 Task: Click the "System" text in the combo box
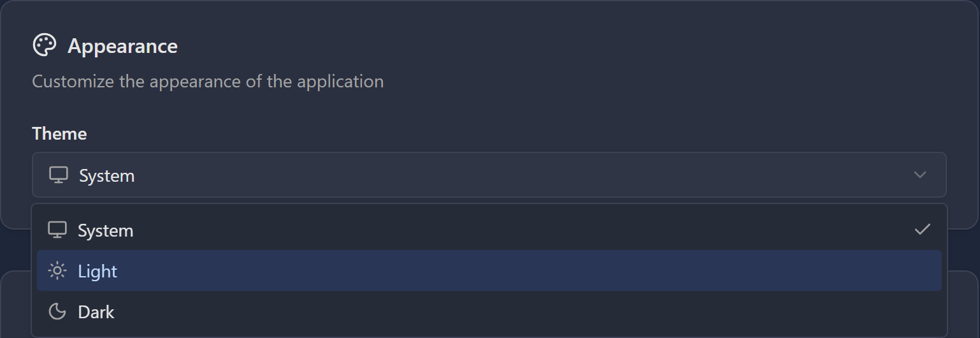[106, 175]
